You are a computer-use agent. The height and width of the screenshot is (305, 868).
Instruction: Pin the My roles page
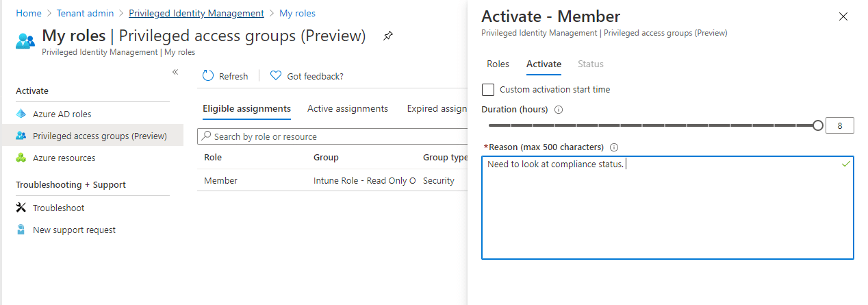tap(388, 36)
